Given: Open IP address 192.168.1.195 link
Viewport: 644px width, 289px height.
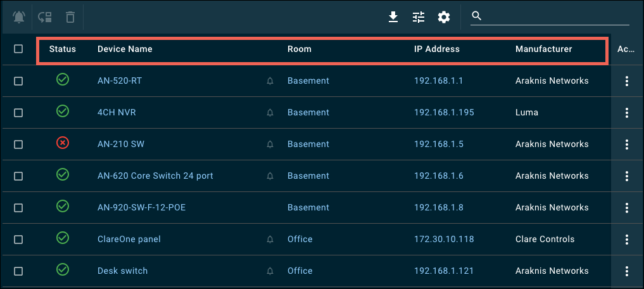Looking at the screenshot, I should click(444, 112).
